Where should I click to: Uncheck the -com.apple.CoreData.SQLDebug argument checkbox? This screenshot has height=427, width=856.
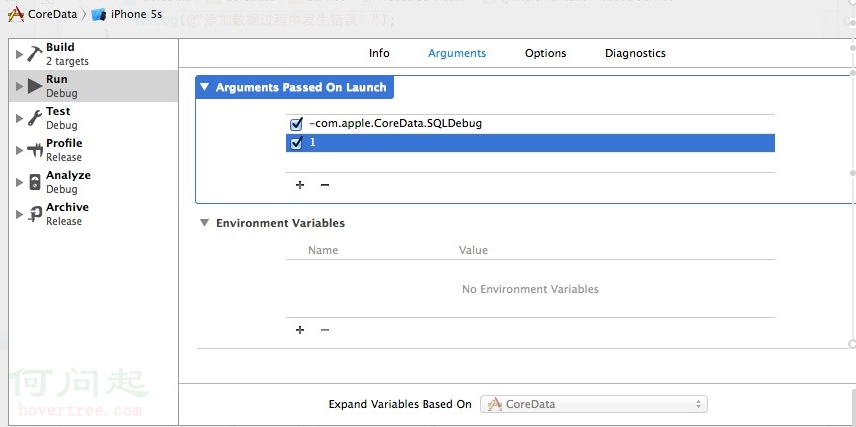pos(296,124)
